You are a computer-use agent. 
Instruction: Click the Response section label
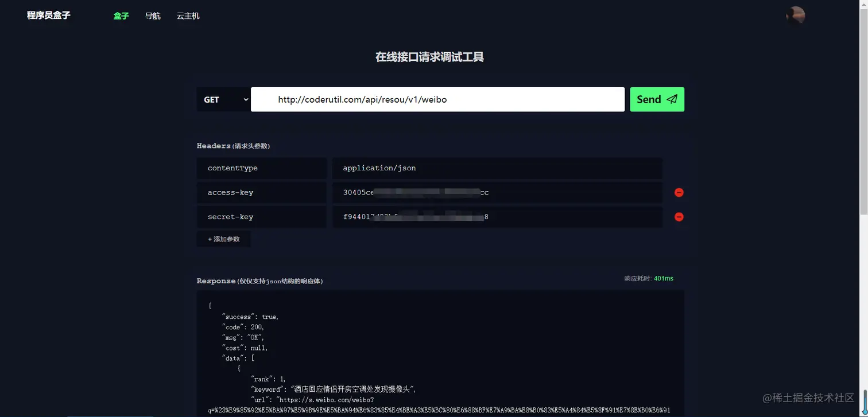click(259, 281)
